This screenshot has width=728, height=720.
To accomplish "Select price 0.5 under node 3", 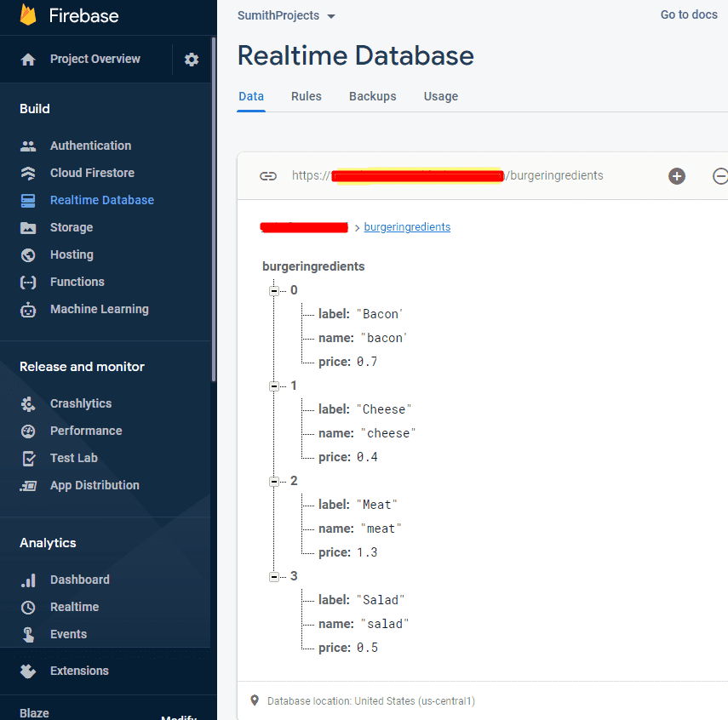I will pyautogui.click(x=367, y=648).
